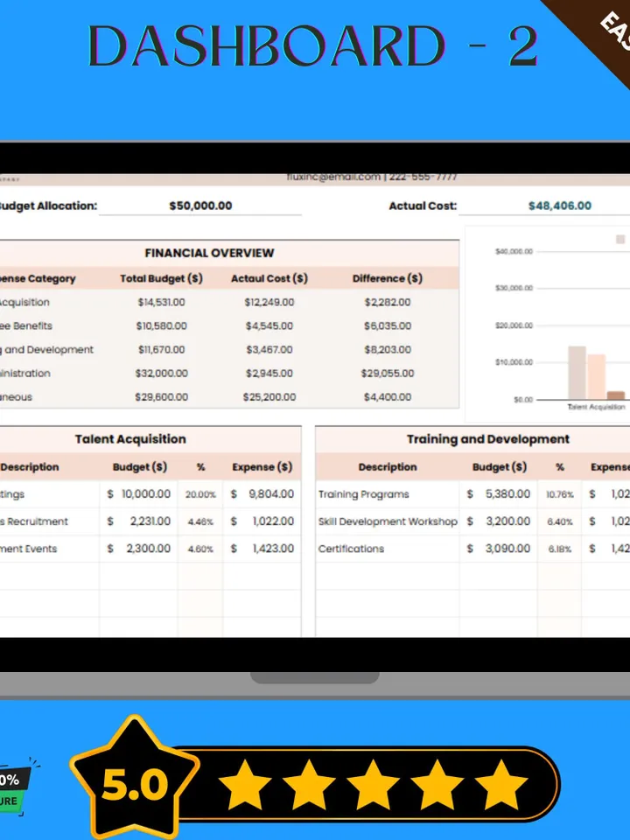Select the $3,467.00 actual cost cell

click(x=269, y=350)
